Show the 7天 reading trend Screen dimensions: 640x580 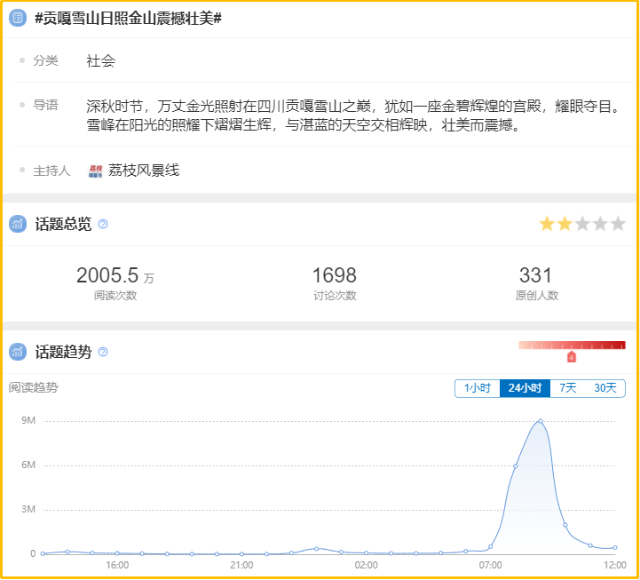pyautogui.click(x=567, y=388)
